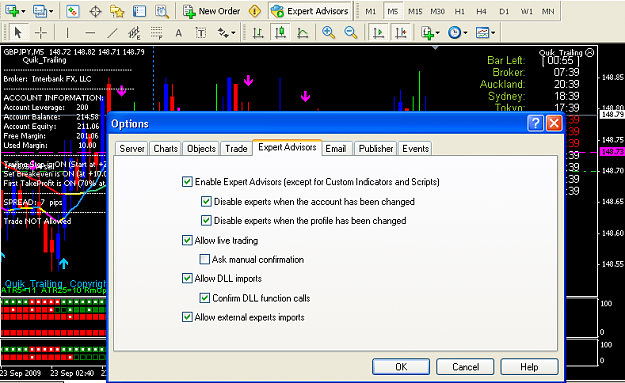Click the New Order button
The height and width of the screenshot is (383, 625).
coord(211,11)
